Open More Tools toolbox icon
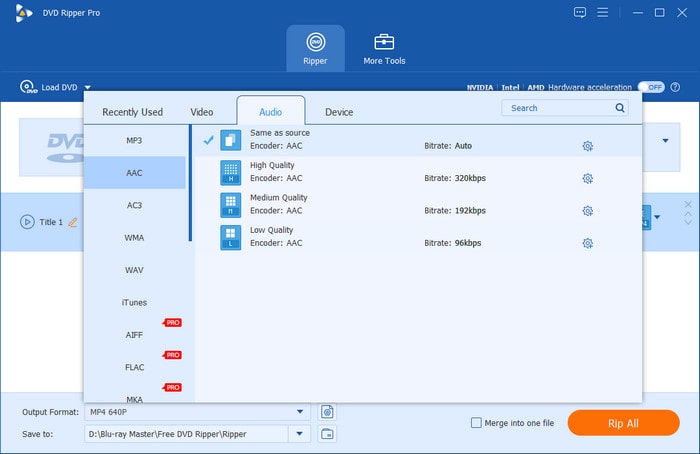This screenshot has height=454, width=700. click(384, 43)
